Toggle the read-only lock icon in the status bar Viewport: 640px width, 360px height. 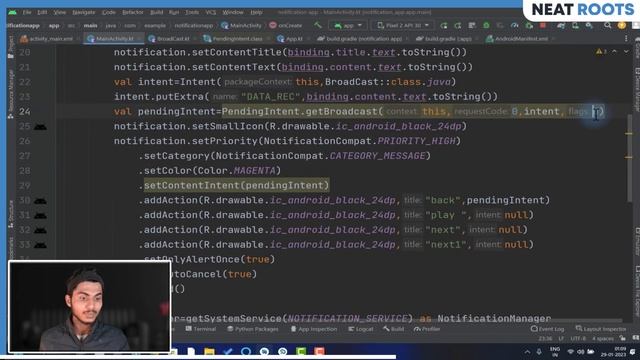[x=622, y=338]
